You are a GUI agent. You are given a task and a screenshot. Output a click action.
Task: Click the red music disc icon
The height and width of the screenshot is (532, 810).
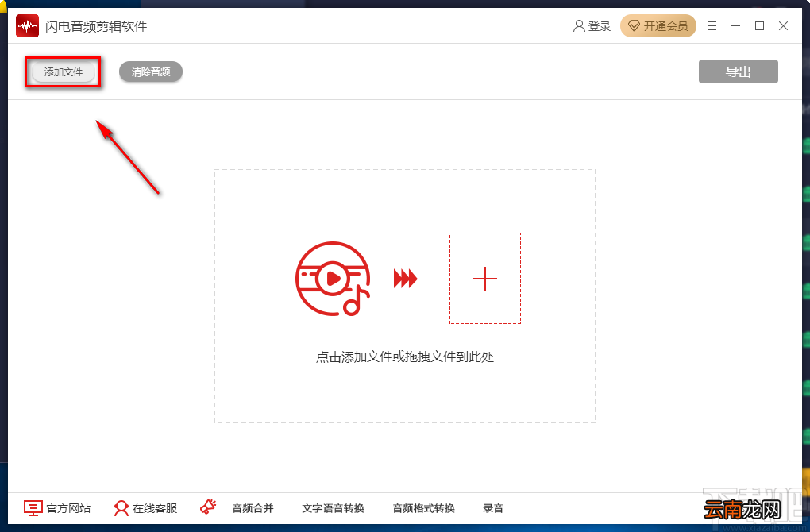point(334,279)
